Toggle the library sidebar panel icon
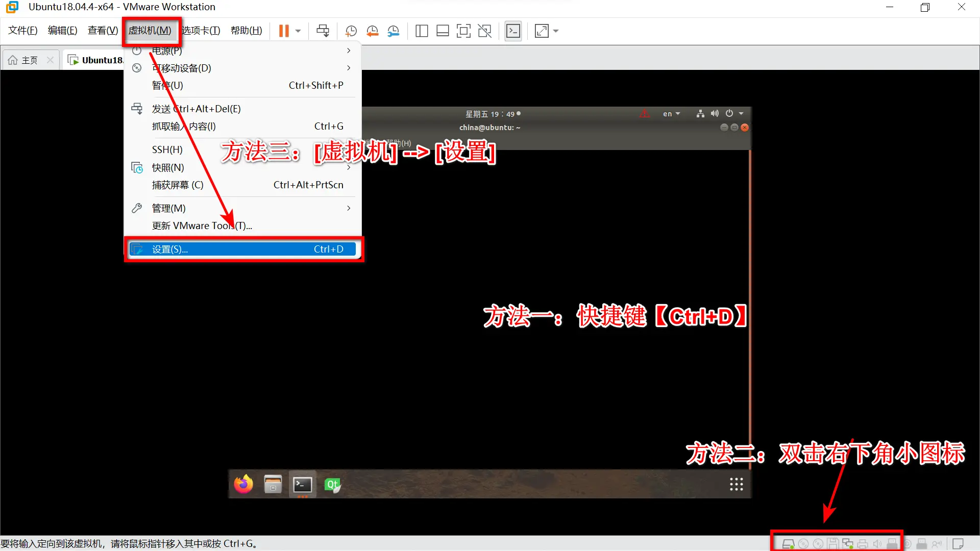The width and height of the screenshot is (980, 551). tap(422, 31)
